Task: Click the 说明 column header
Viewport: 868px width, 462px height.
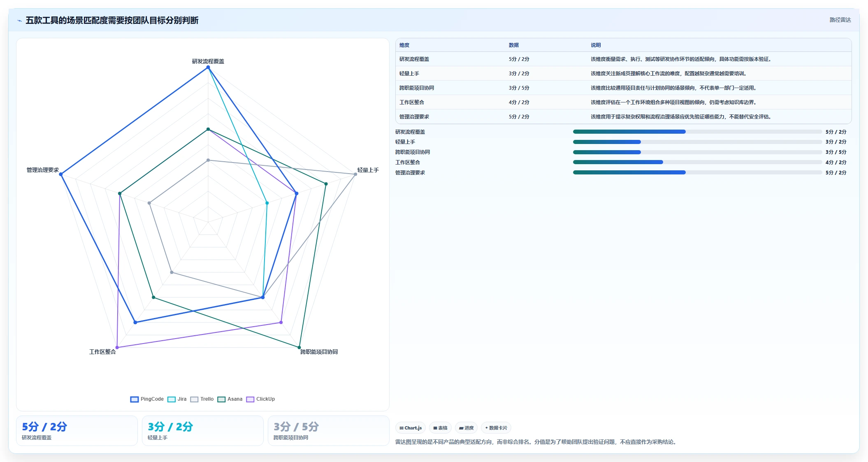Action: tap(596, 45)
